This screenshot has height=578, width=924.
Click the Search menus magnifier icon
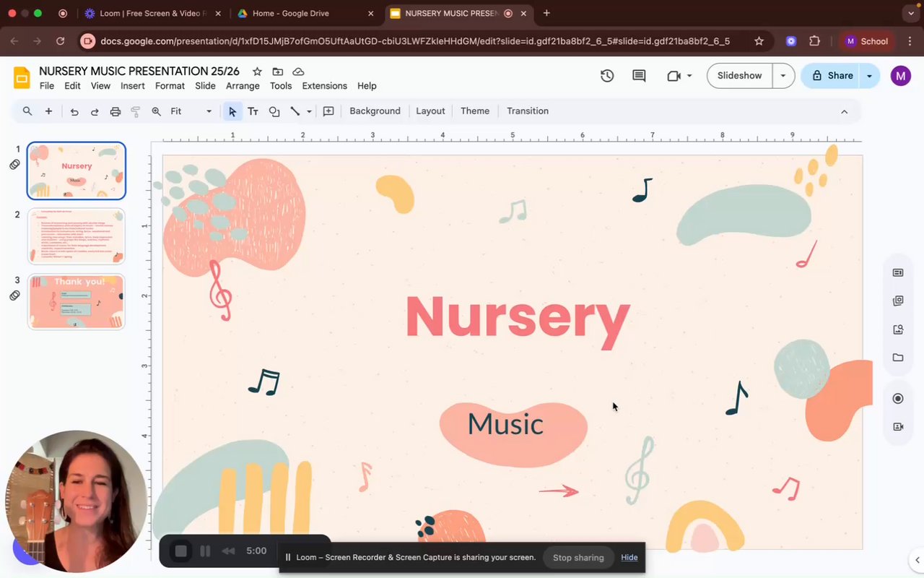[x=27, y=111]
